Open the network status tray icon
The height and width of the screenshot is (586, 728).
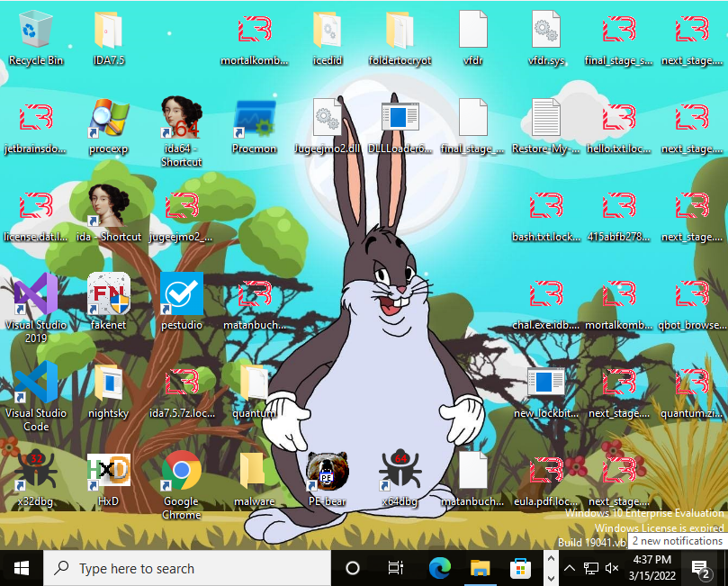(x=591, y=568)
